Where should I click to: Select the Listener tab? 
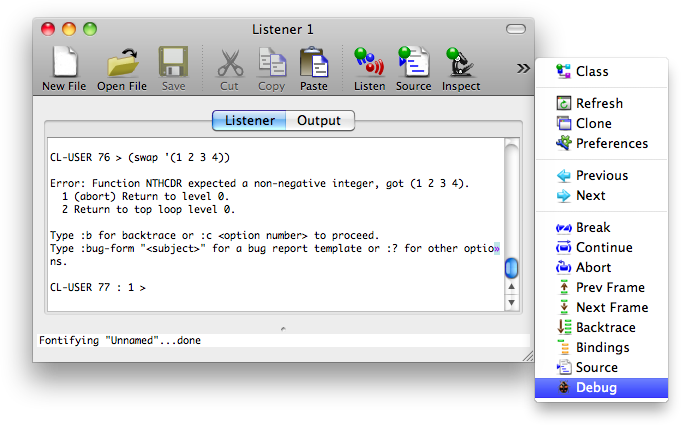(x=249, y=121)
